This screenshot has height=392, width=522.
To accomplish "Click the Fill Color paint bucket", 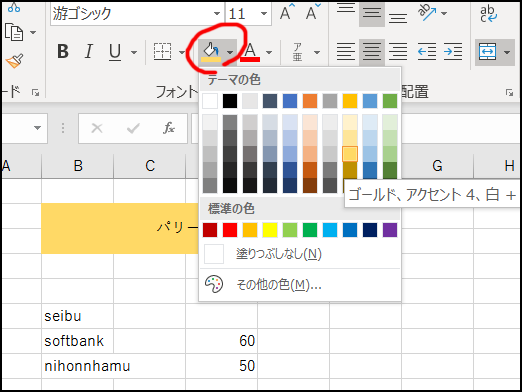I will [211, 52].
